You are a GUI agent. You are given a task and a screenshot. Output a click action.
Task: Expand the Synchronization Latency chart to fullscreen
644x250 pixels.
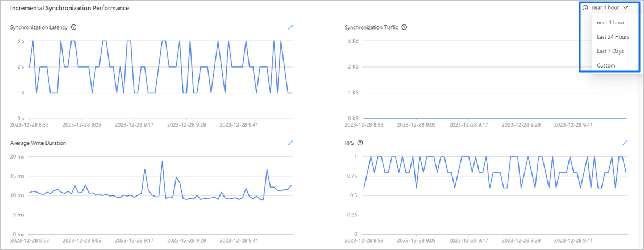(x=290, y=27)
